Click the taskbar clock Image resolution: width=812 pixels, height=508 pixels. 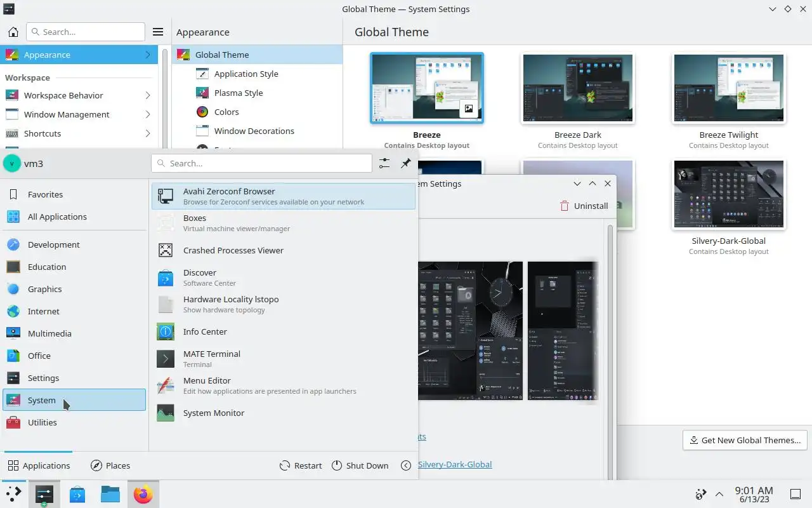pos(754,494)
